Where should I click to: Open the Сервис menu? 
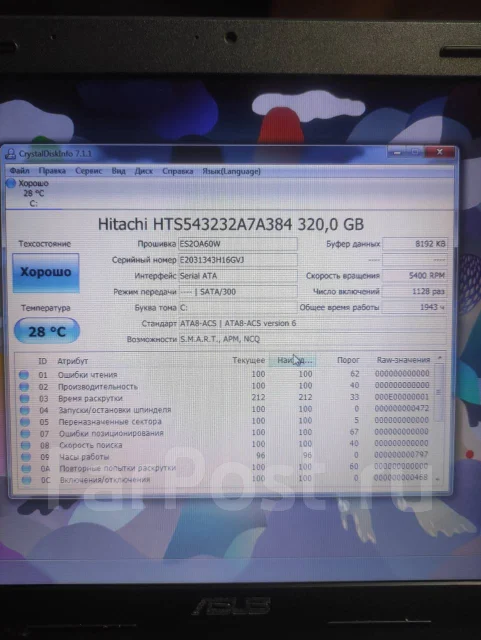pos(89,171)
